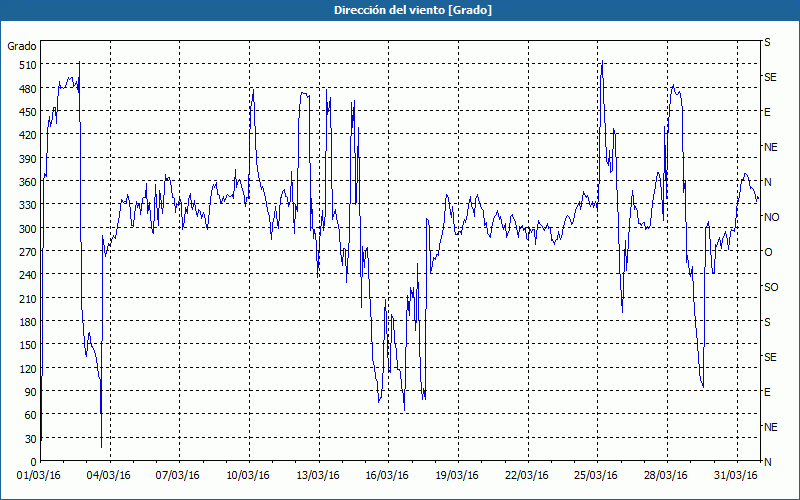Select the 'S' compass label at 180-degree gridline

click(x=767, y=322)
